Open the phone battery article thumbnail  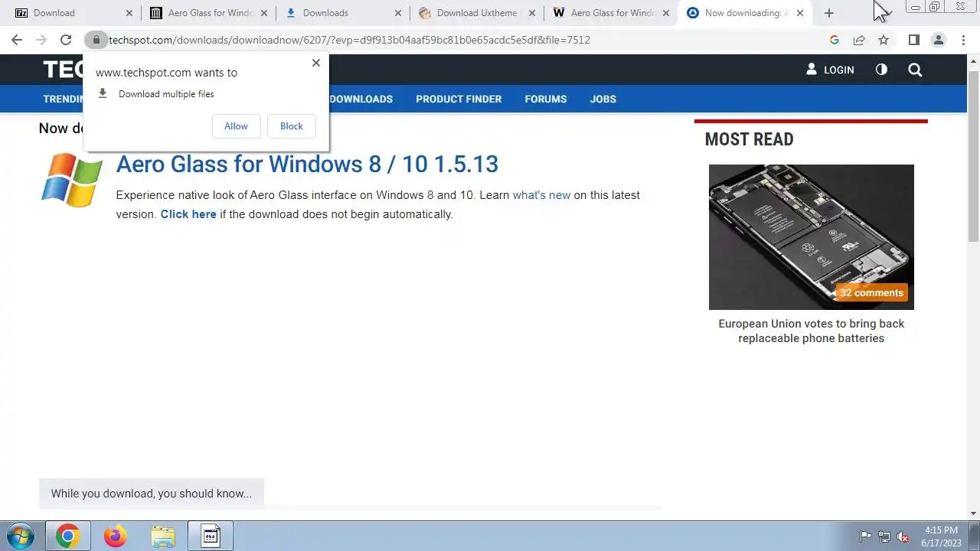tap(811, 237)
